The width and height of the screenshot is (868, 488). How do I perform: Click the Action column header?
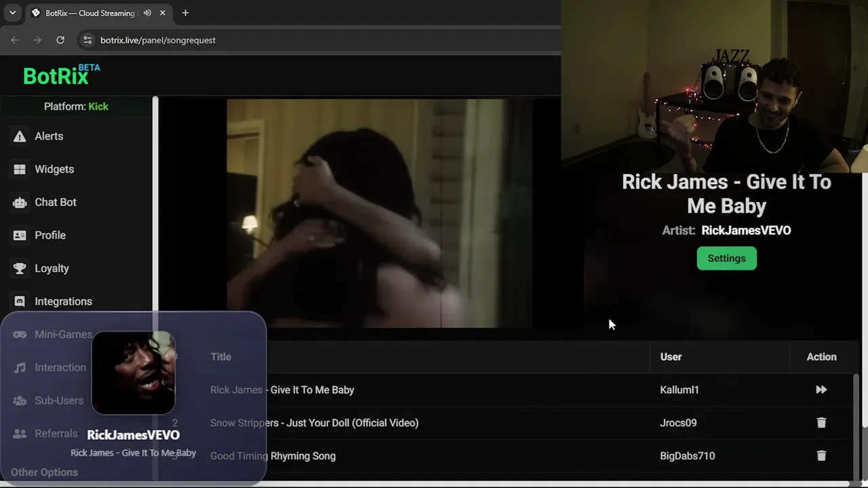click(821, 357)
